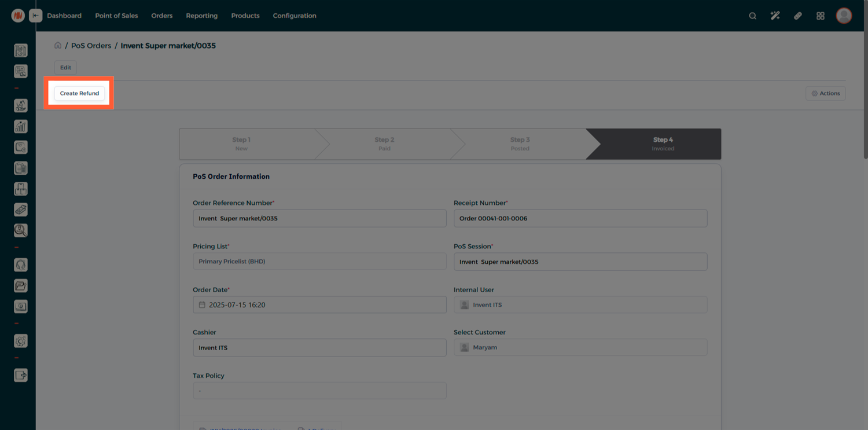
Task: Click the link/attachment icon in the top bar
Action: click(797, 16)
